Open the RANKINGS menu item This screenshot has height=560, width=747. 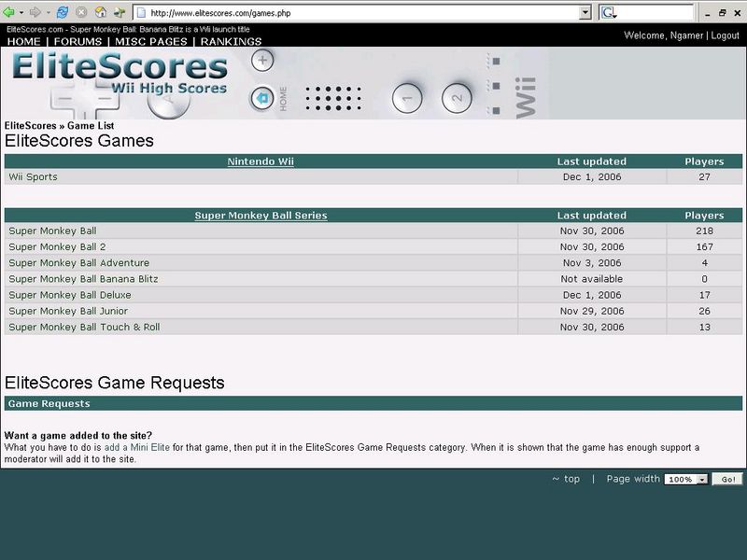[x=231, y=41]
